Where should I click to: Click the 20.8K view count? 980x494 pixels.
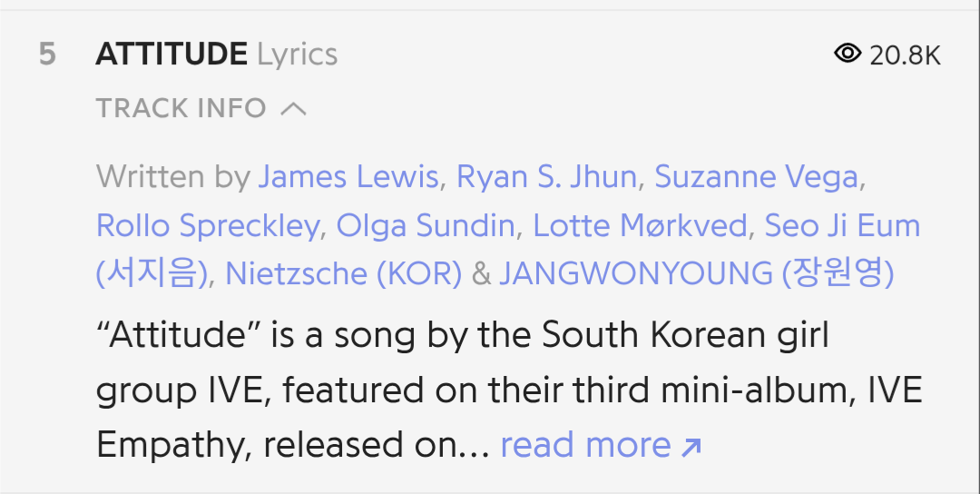pyautogui.click(x=905, y=55)
